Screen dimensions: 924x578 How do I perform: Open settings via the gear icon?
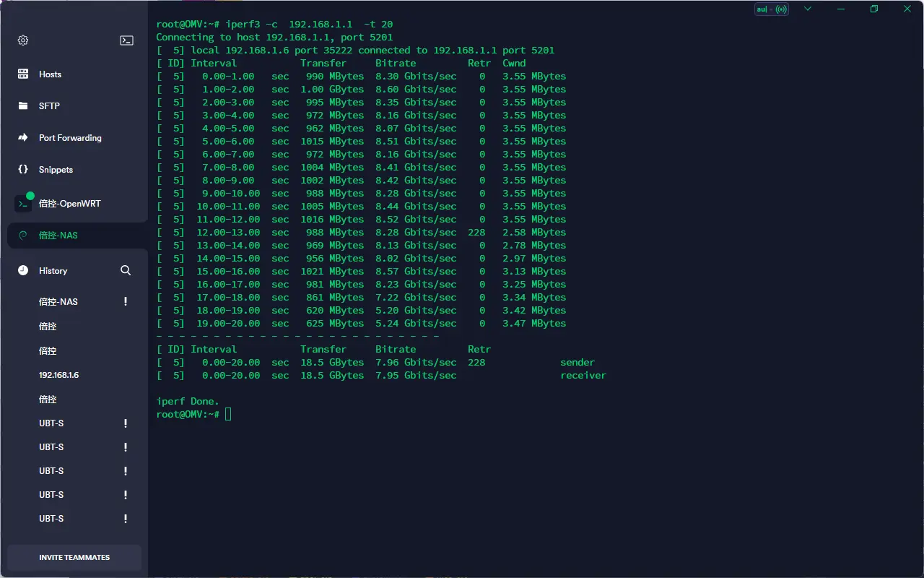pyautogui.click(x=23, y=40)
